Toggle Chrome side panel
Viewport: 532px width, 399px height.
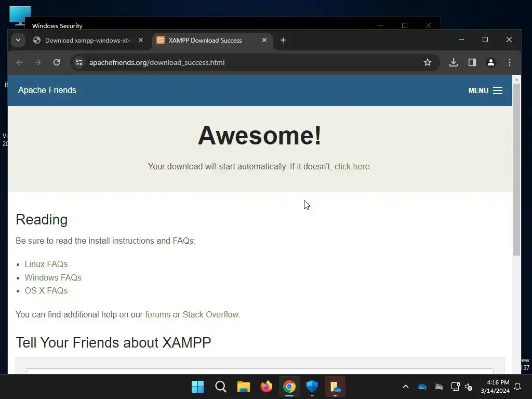472,62
